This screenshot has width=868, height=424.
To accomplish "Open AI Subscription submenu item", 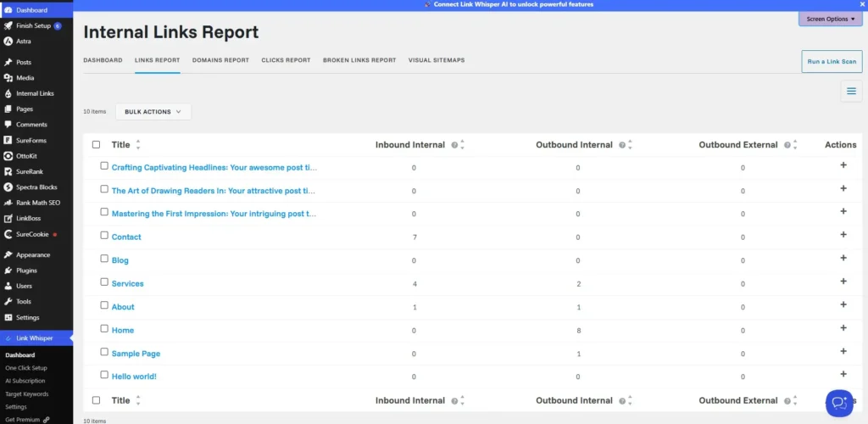I will click(25, 381).
